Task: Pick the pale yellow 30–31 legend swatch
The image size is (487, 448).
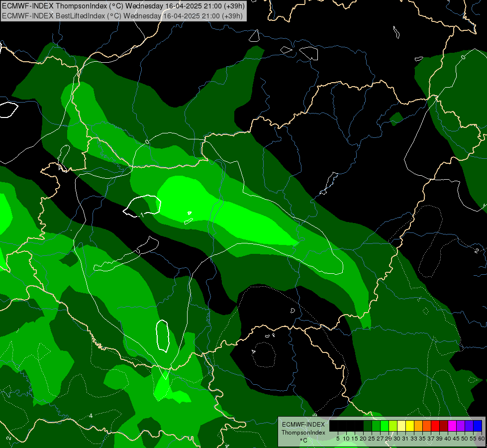Action: click(x=401, y=426)
